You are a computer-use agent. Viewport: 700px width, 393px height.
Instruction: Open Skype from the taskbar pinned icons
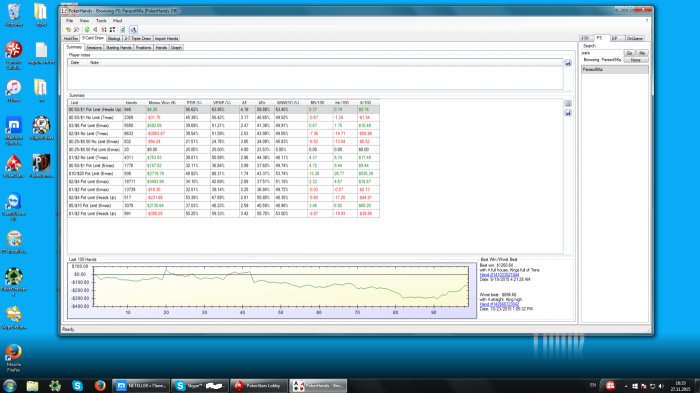(77, 385)
